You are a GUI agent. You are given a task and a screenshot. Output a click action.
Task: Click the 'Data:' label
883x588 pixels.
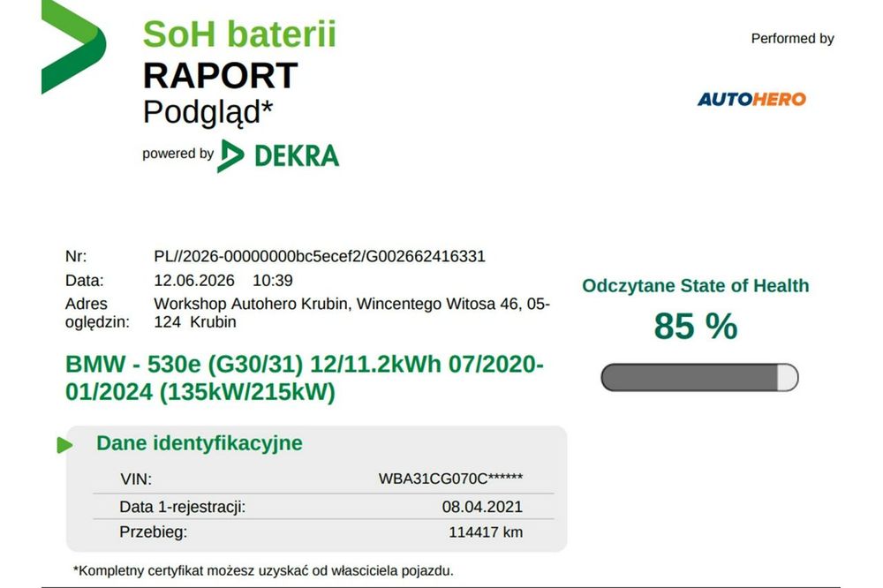[x=85, y=281]
